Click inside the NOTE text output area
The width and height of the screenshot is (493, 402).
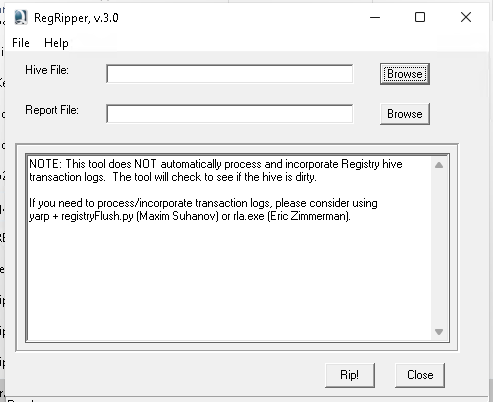tap(229, 248)
